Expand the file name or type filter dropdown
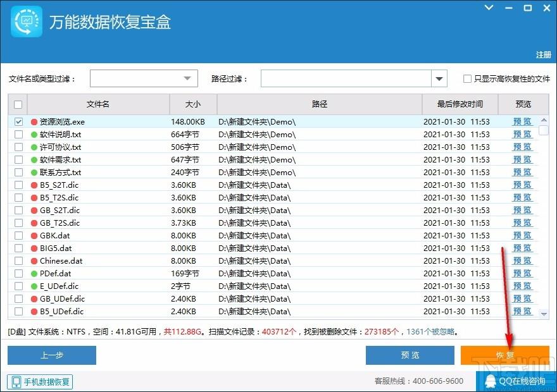 click(187, 78)
